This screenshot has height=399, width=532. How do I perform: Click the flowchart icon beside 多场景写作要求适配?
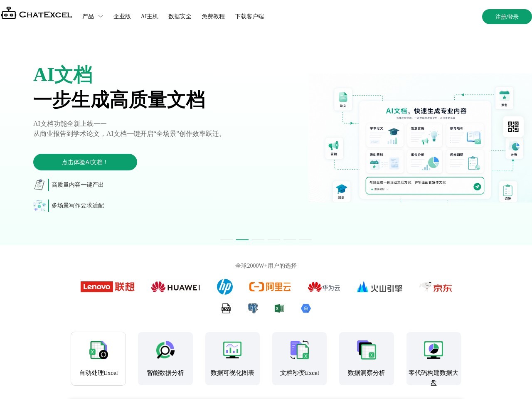pyautogui.click(x=39, y=205)
